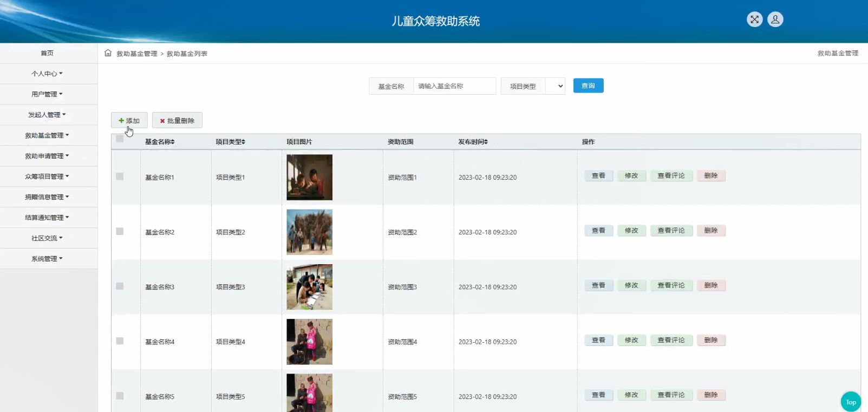Toggle the select-all checkbox in table header
868x412 pixels.
click(x=120, y=139)
